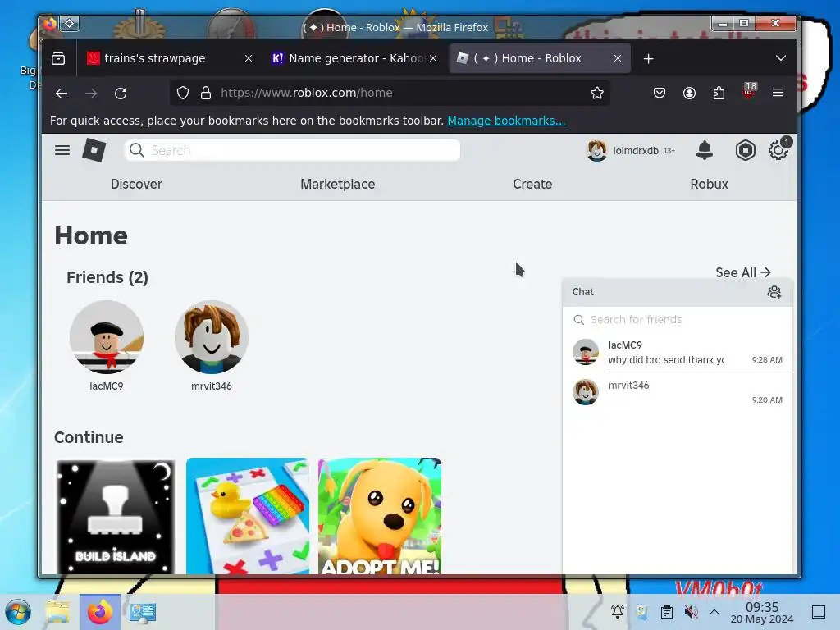The height and width of the screenshot is (630, 840).
Task: Go back with the Firefox back arrow
Action: coord(62,94)
